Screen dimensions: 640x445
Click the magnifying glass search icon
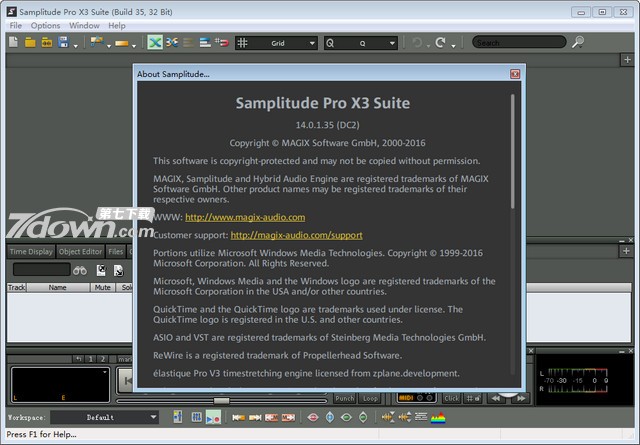pyautogui.click(x=578, y=42)
